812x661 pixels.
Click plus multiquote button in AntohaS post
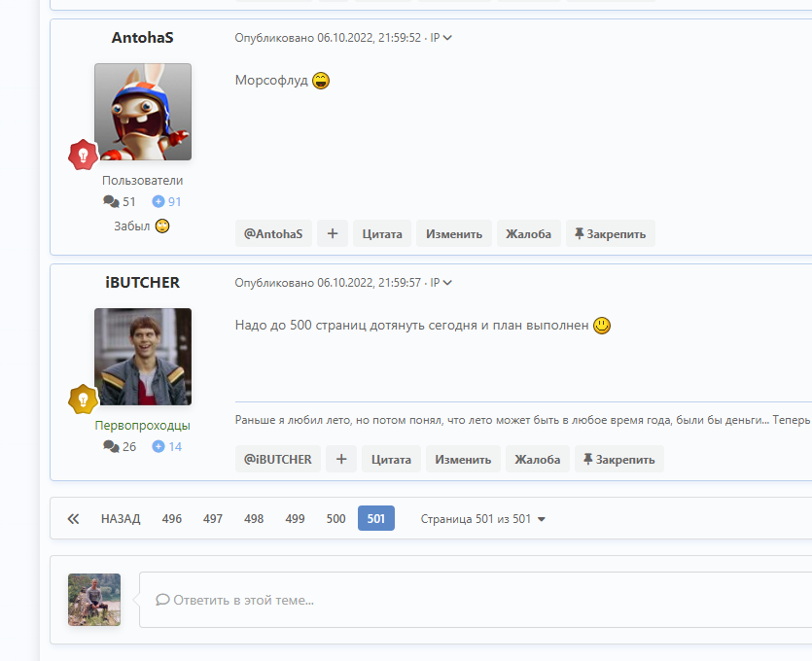coord(333,233)
